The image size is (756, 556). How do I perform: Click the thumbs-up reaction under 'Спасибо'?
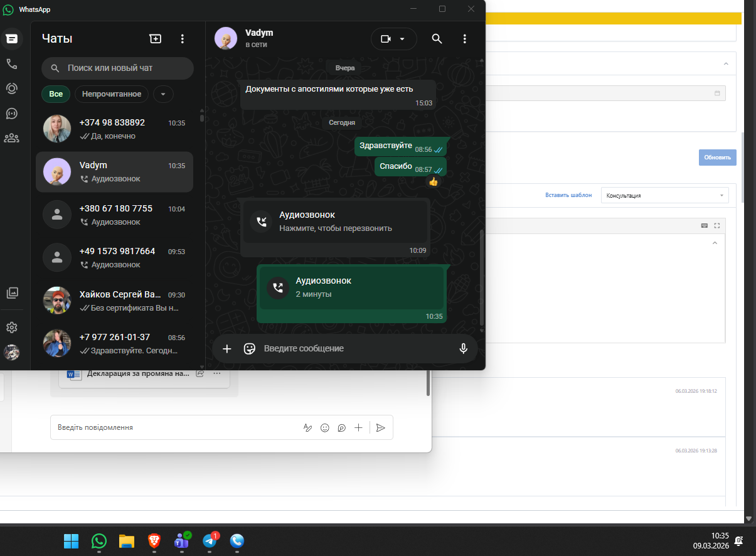coord(433,181)
